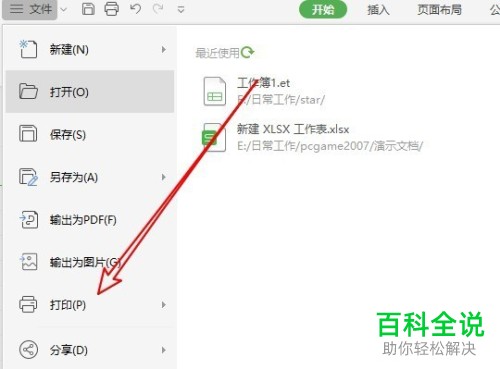Select the 另存为(A) menu entry
Viewport: 500px width, 369px height.
(x=90, y=177)
